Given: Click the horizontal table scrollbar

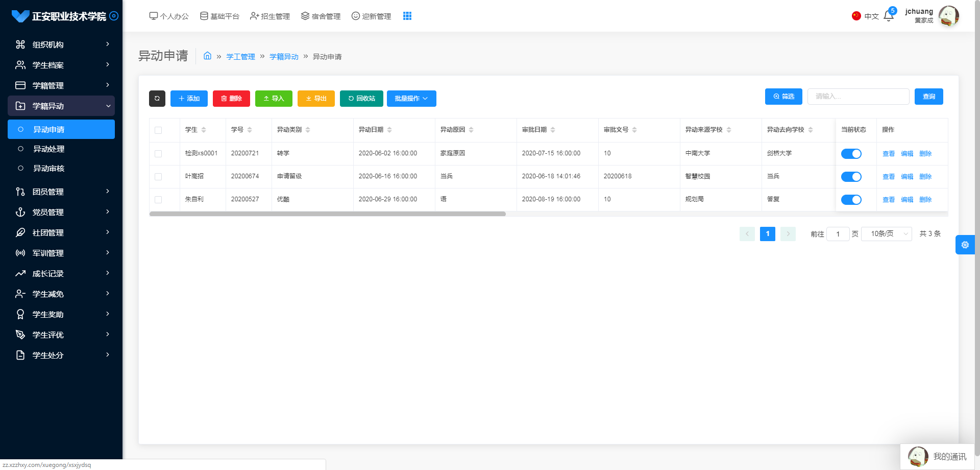Looking at the screenshot, I should pyautogui.click(x=327, y=214).
